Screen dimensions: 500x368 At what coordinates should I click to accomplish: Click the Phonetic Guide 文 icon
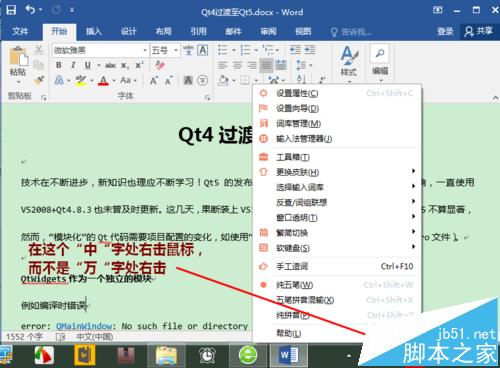click(188, 50)
